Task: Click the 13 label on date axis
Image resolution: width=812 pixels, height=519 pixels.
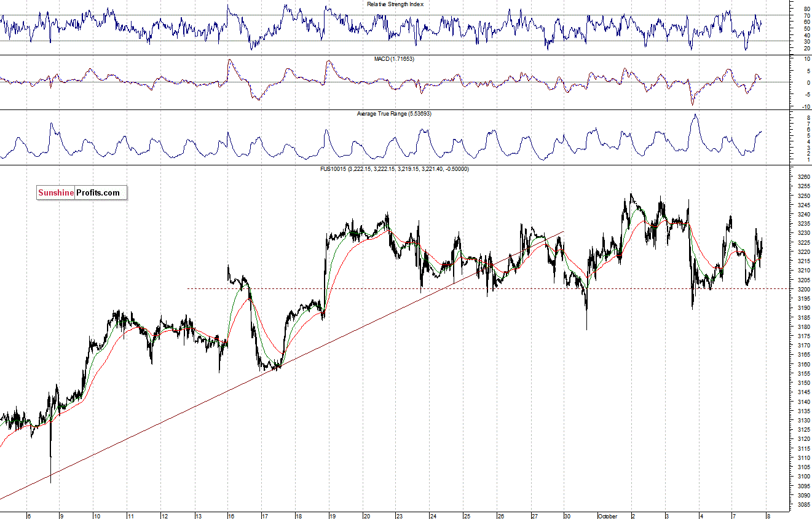Action: 198,516
